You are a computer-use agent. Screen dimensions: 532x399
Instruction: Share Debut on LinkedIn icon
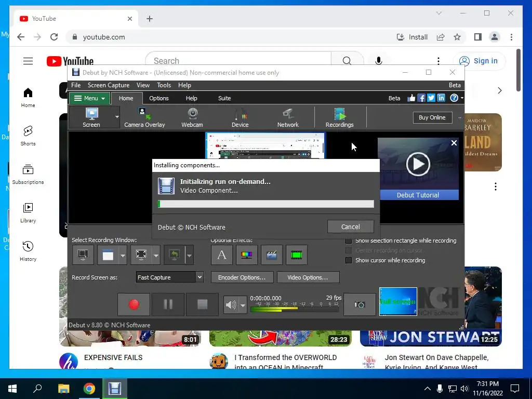click(x=441, y=98)
